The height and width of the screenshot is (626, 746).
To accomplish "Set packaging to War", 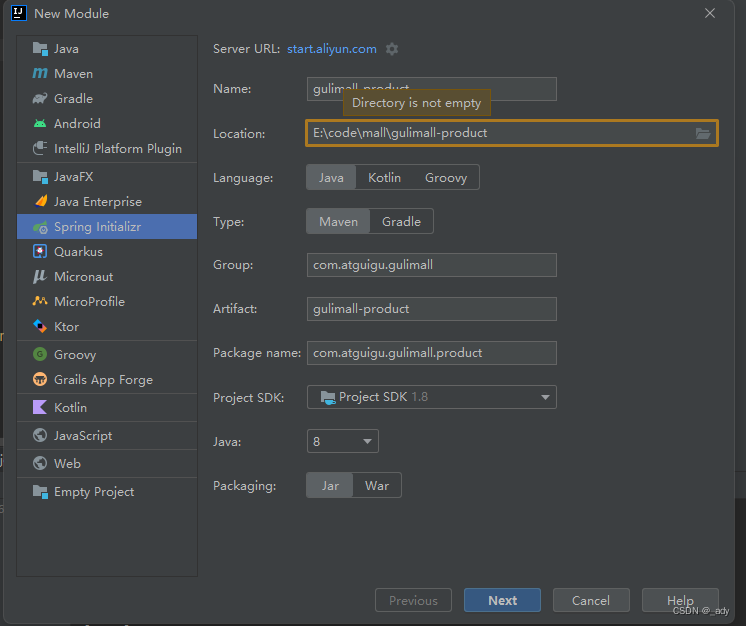I will (x=377, y=485).
